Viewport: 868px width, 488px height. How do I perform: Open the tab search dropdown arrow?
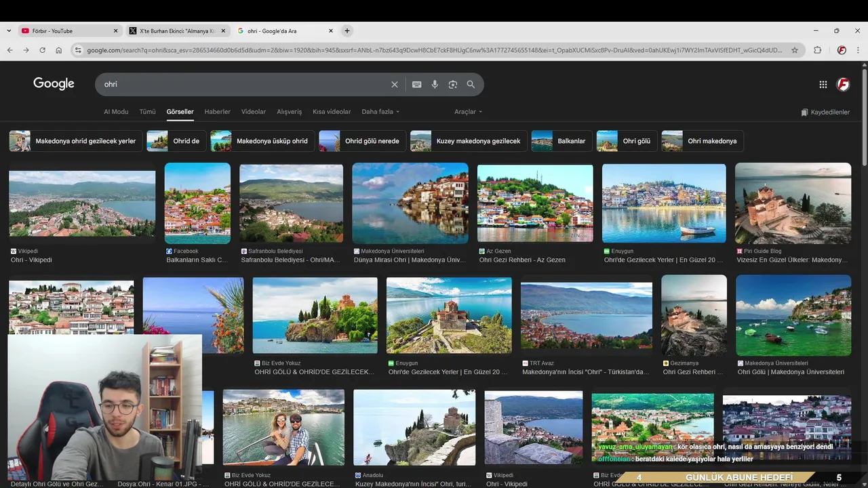(x=8, y=31)
